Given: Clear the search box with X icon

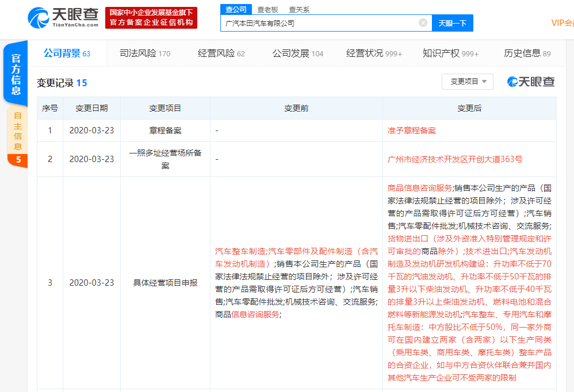Looking at the screenshot, I should (423, 23).
